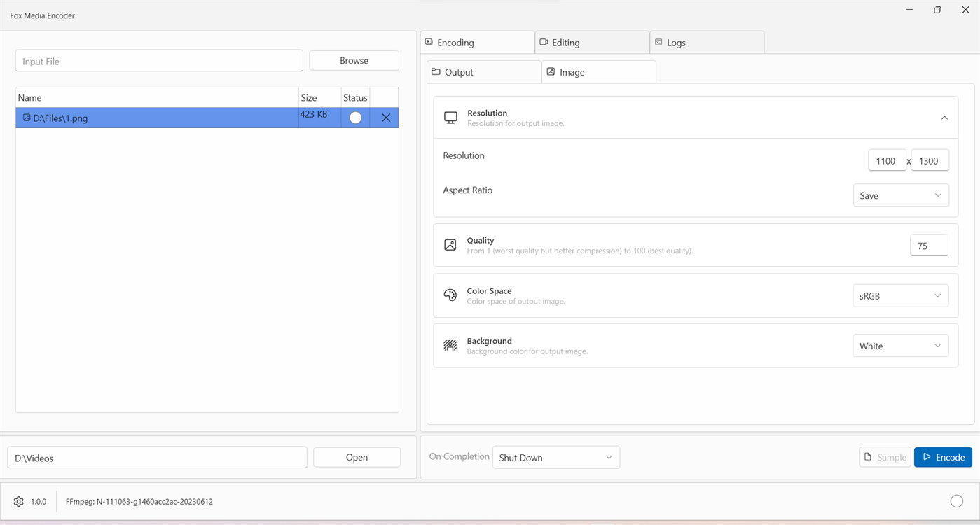Minimize the Fox Media Encoder window
Screen dimensions: 980x525
coord(910,10)
